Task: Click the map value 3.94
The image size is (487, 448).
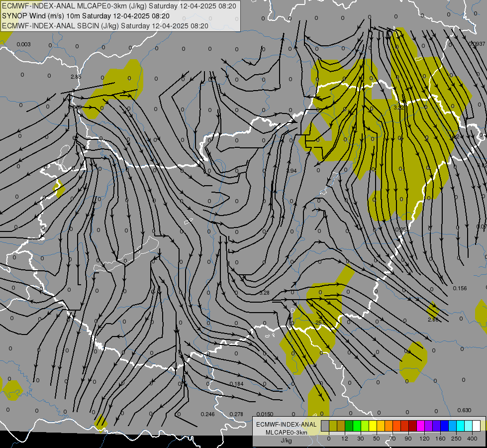Action: pyautogui.click(x=292, y=171)
